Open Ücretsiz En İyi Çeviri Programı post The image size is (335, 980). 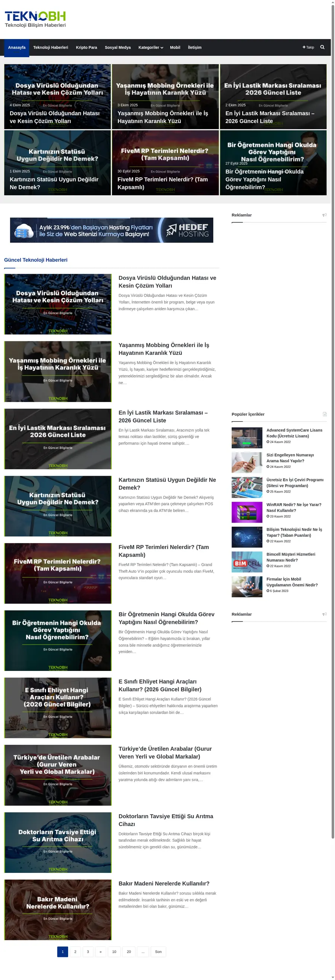[295, 482]
